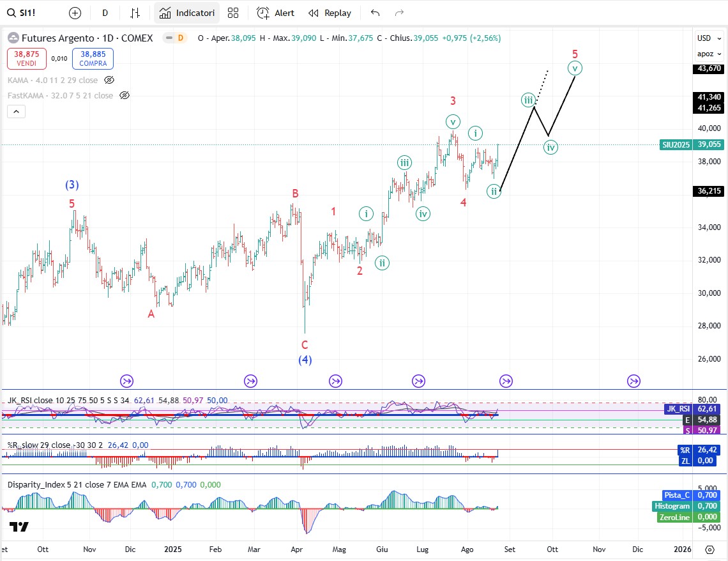Open the Alert menu
This screenshot has height=561, width=728.
tap(276, 13)
